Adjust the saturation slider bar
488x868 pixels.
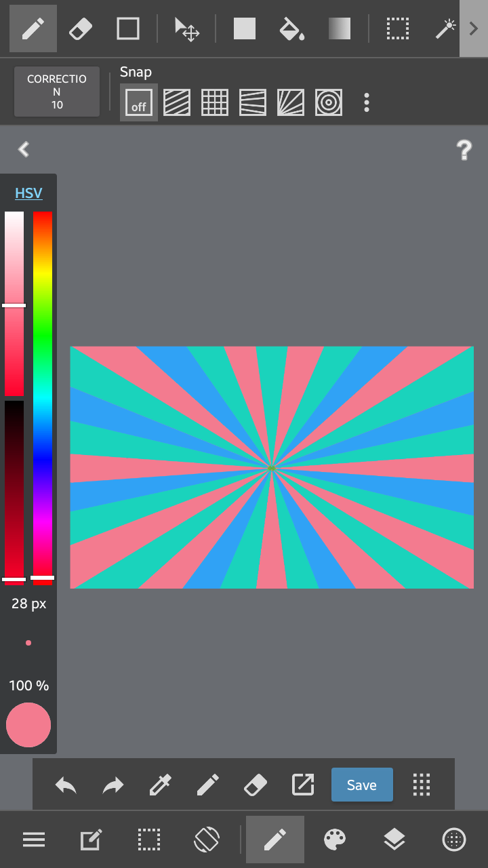[14, 303]
